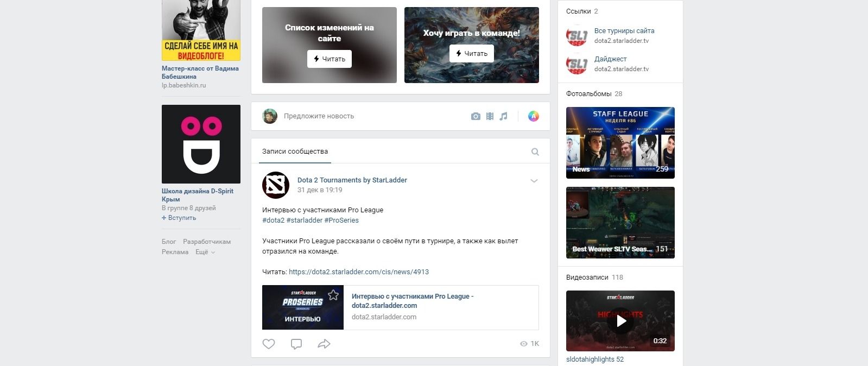Select the 'Записи сообщества' tab
Viewport: 868px width, 366px height.
[x=295, y=152]
